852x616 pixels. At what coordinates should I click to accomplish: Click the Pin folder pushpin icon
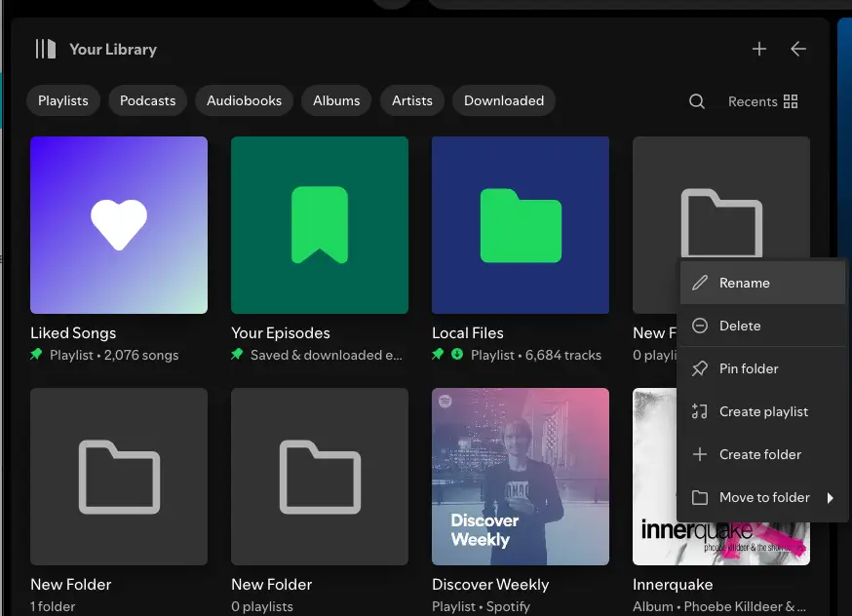coord(699,368)
